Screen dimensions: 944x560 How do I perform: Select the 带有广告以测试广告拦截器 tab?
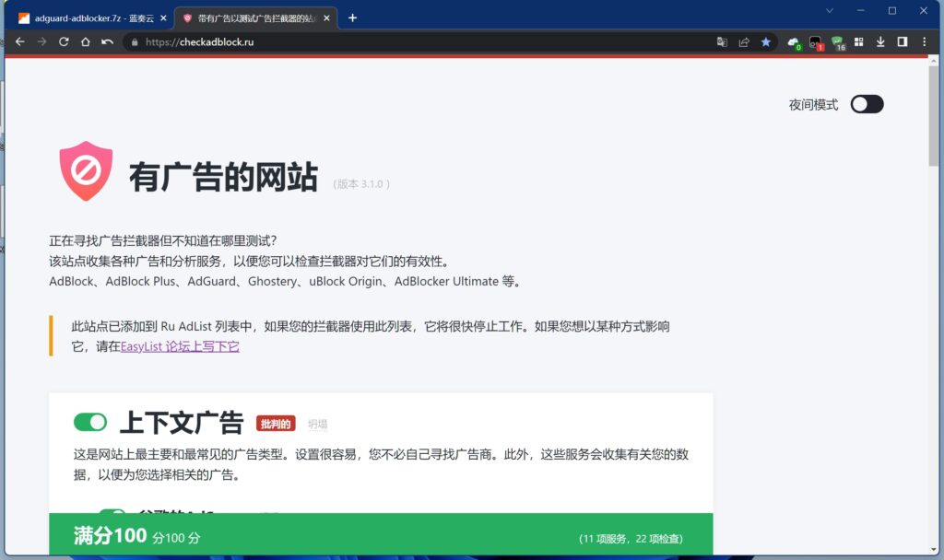256,18
